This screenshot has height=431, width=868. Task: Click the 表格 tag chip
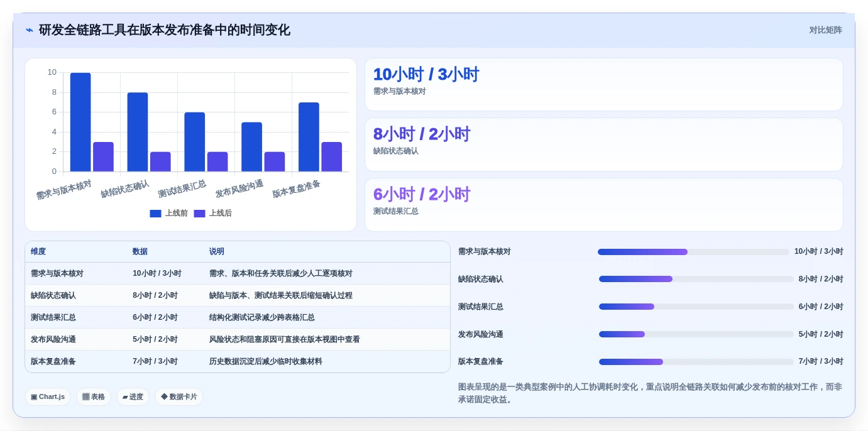(x=94, y=397)
